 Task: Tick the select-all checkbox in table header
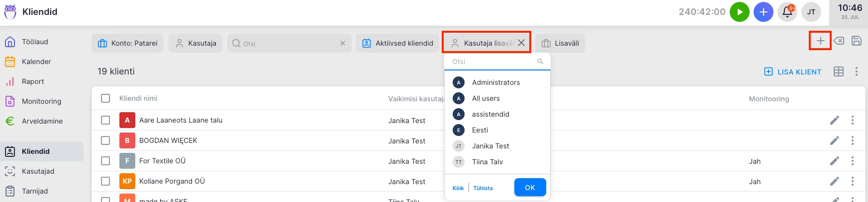click(105, 98)
